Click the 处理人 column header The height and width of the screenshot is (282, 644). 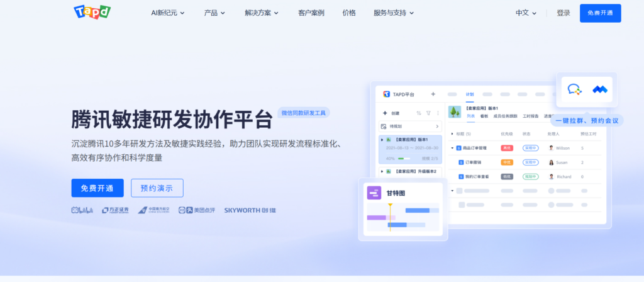coord(553,134)
